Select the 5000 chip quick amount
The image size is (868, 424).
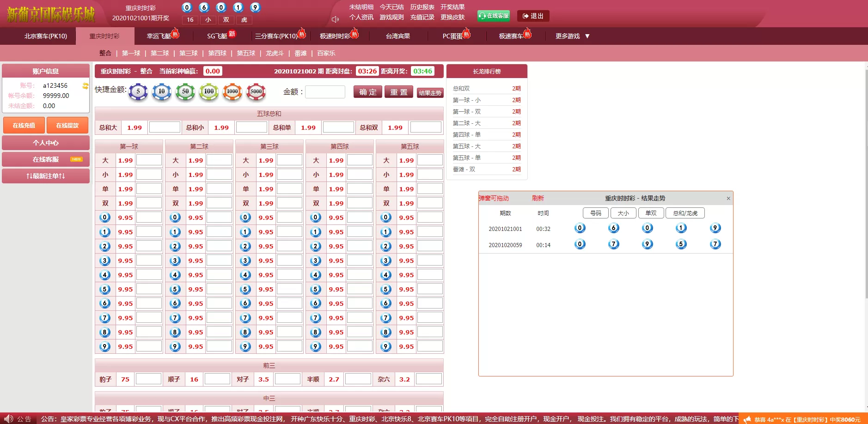[257, 91]
